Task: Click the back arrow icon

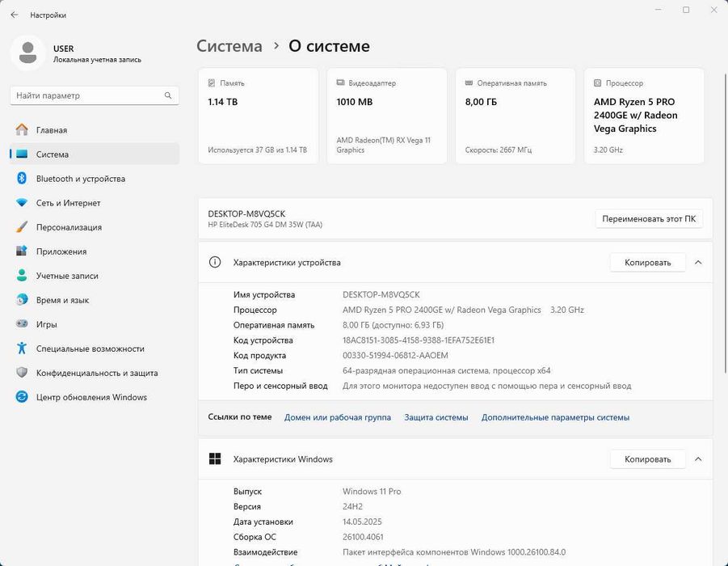Action: coord(14,15)
